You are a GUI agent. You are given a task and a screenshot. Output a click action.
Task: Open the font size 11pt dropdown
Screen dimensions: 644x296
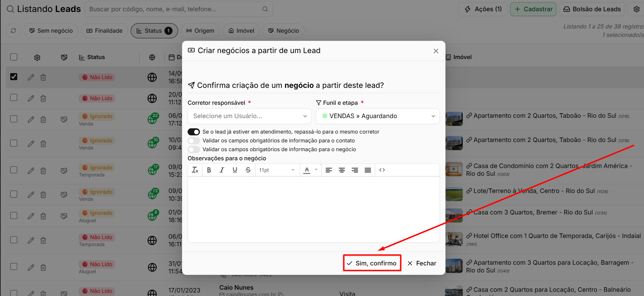pyautogui.click(x=277, y=170)
